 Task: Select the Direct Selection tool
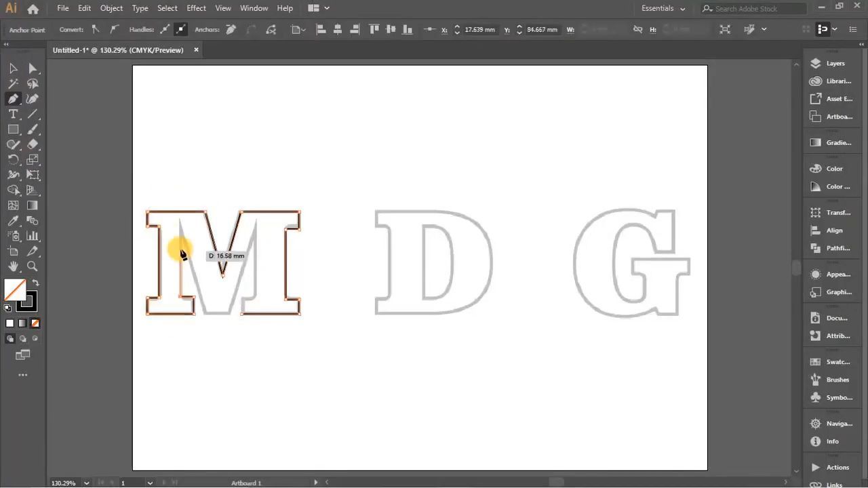pos(33,68)
